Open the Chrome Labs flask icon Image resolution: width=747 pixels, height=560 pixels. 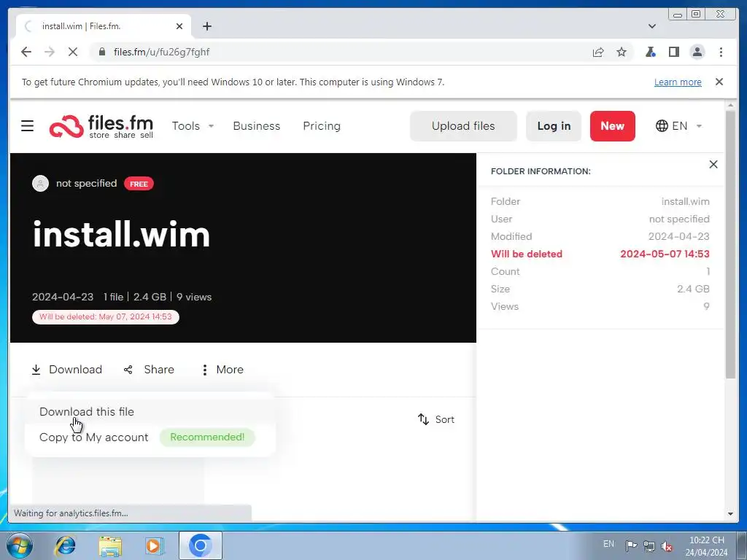click(x=650, y=52)
